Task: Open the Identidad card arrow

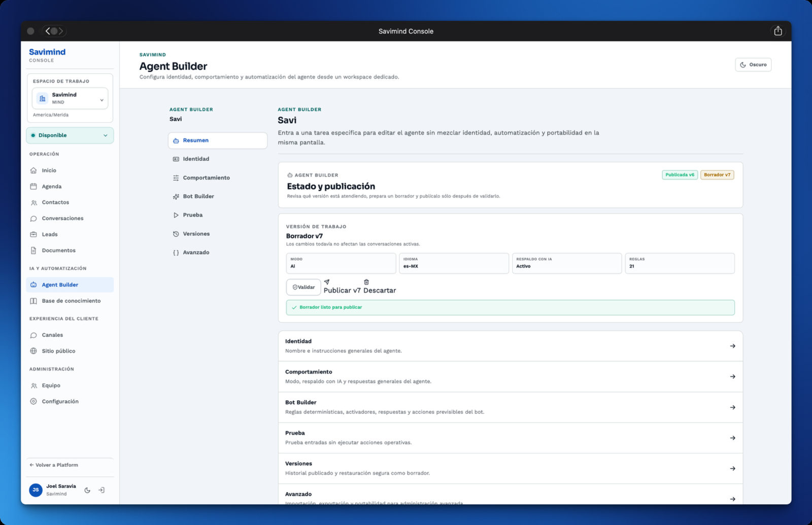Action: coord(732,346)
